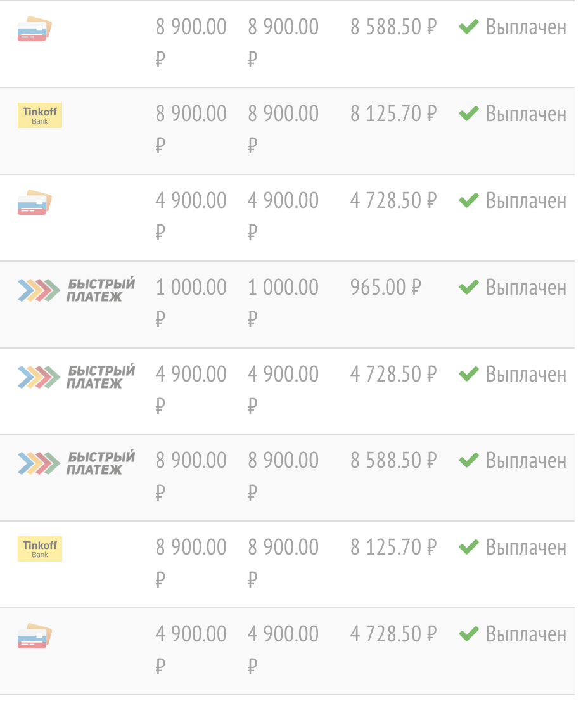
Task: Click the green checkmark in the bottom row
Action: coord(468,634)
